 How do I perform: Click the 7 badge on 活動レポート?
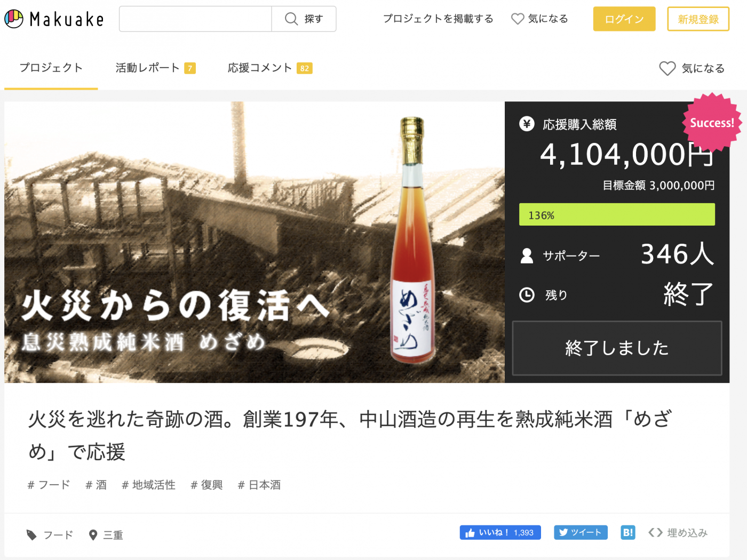(x=190, y=68)
